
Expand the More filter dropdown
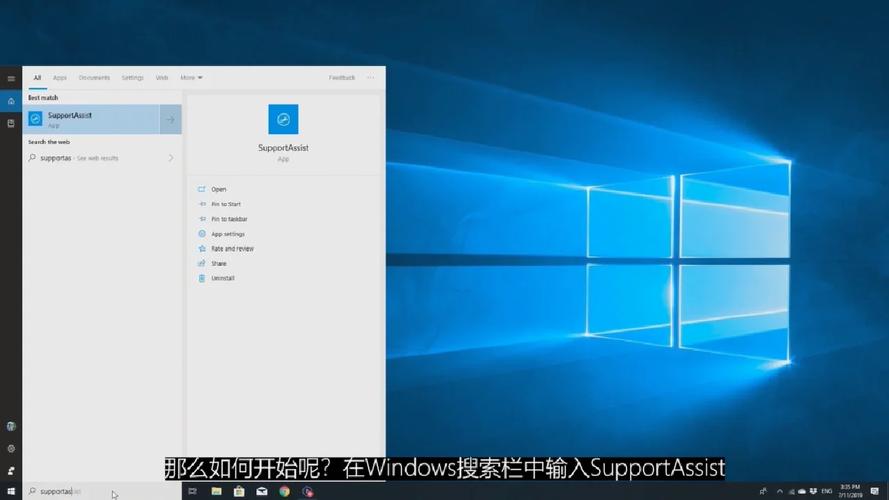pos(191,78)
